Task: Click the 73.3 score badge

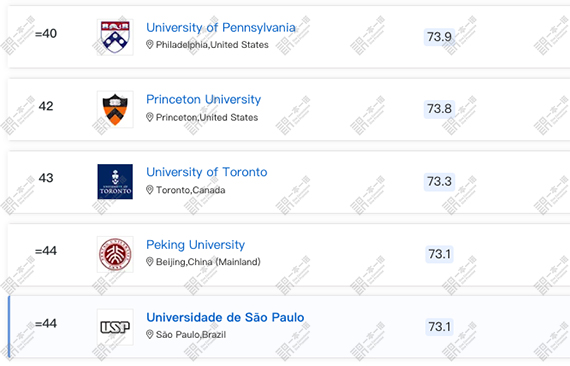Action: pyautogui.click(x=439, y=181)
